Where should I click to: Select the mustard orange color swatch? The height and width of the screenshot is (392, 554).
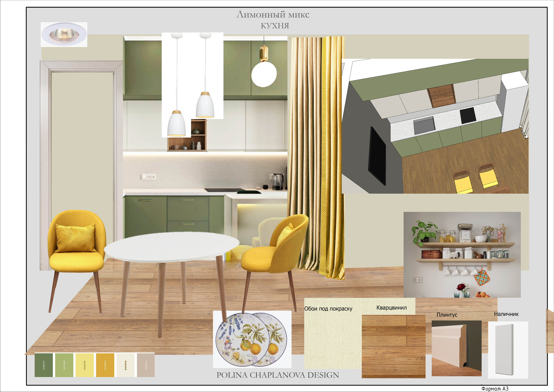105,365
